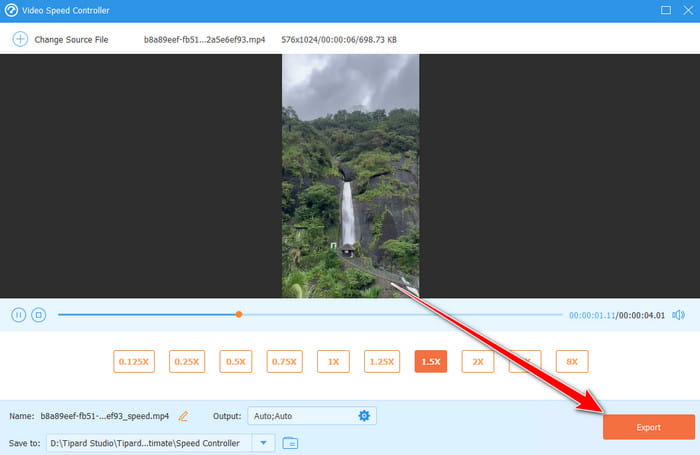Set speed to 8X

(x=573, y=362)
